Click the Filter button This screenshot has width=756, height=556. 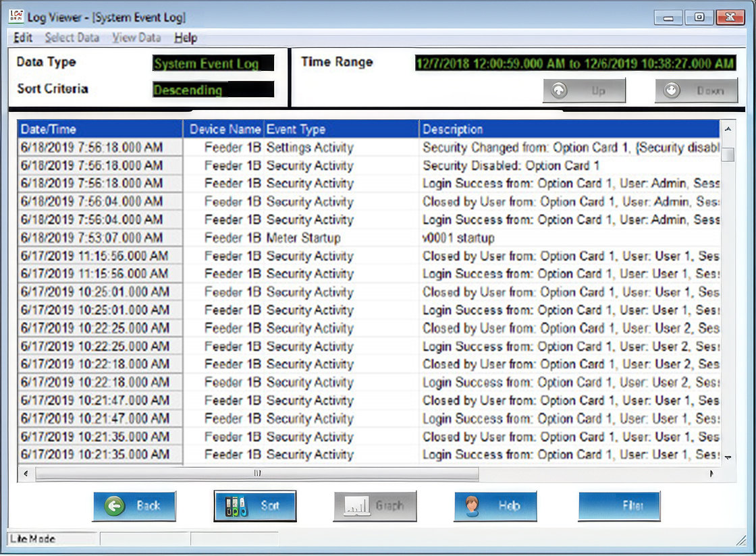pos(619,506)
